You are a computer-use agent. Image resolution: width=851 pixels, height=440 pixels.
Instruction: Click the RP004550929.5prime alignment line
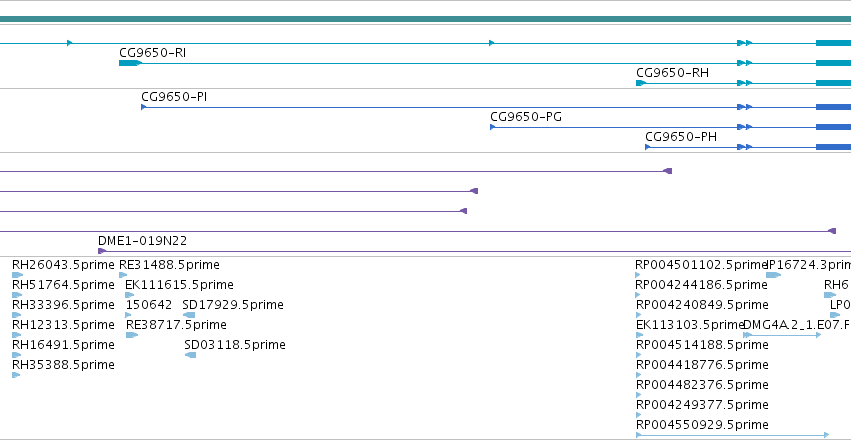(733, 435)
